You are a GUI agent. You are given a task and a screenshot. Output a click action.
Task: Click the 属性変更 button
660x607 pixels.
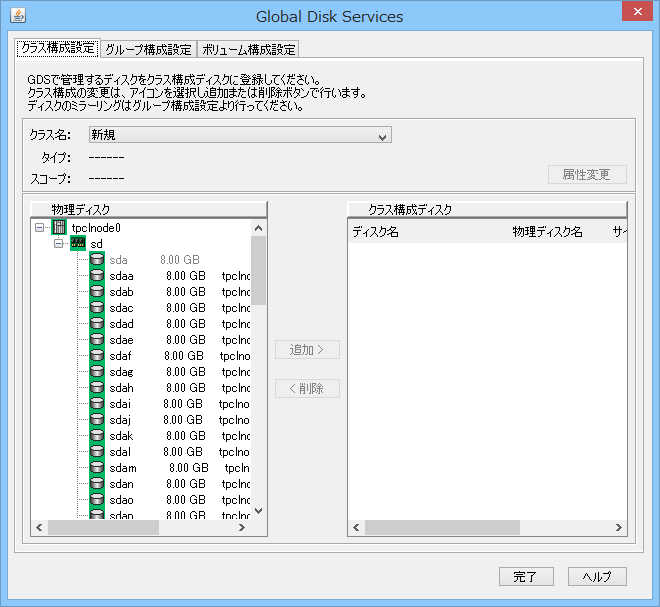[x=587, y=174]
